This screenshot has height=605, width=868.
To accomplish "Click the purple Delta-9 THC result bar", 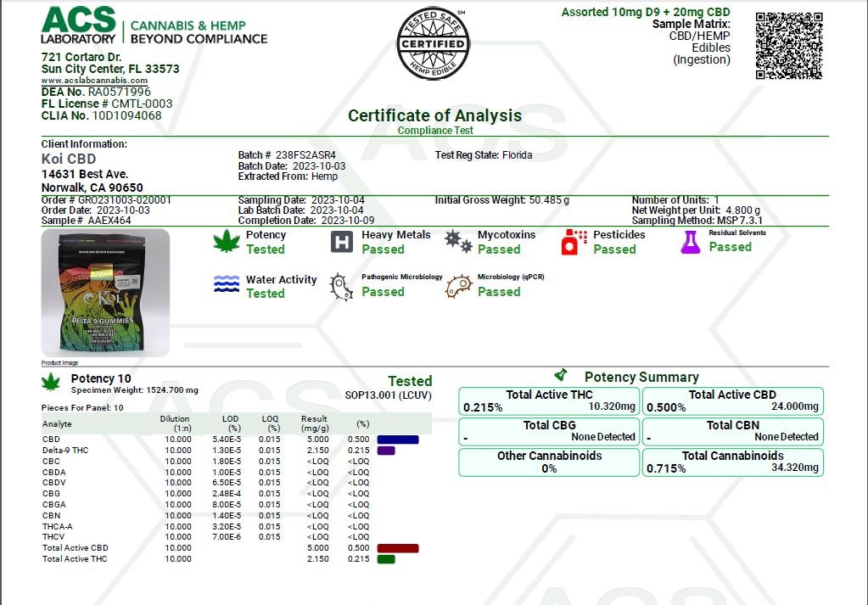I will point(386,451).
